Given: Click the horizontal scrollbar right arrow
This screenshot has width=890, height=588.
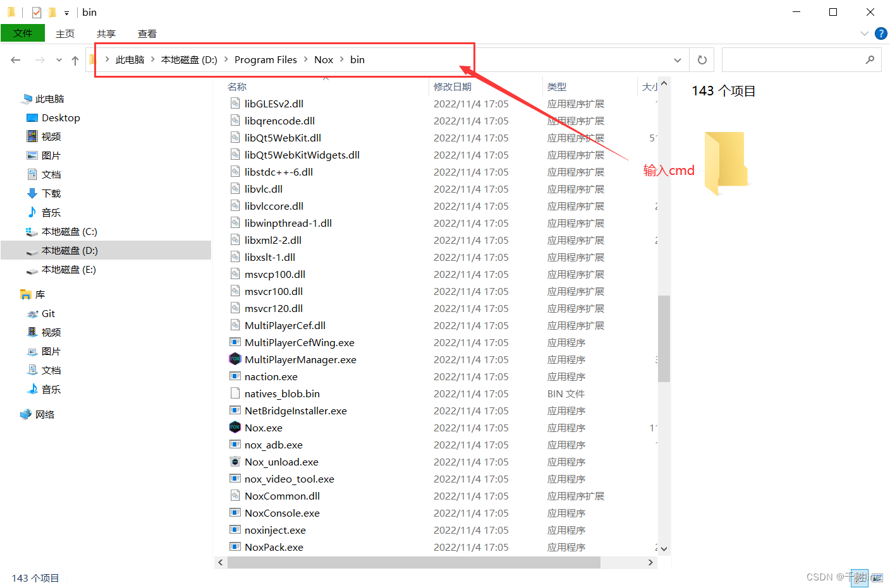Looking at the screenshot, I should [x=650, y=562].
